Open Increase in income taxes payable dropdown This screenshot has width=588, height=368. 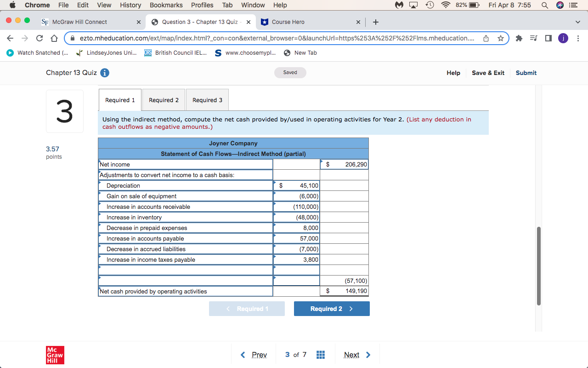coord(186,259)
